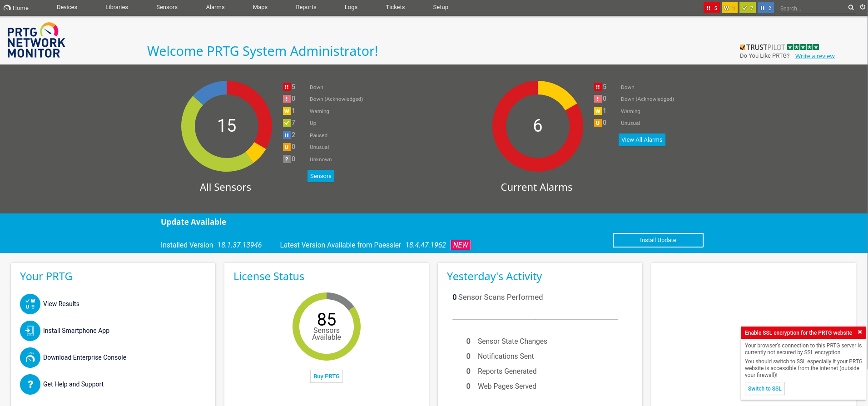Open the Tickets menu
Viewport: 868px width, 406px height.
coord(395,7)
